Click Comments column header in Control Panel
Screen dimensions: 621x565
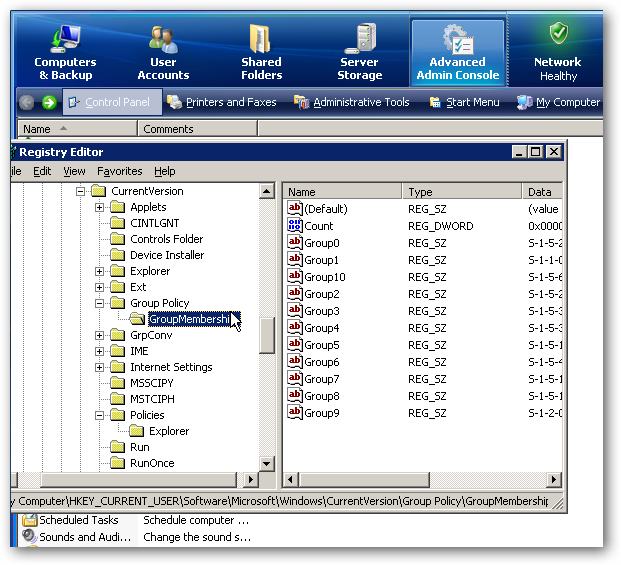197,129
